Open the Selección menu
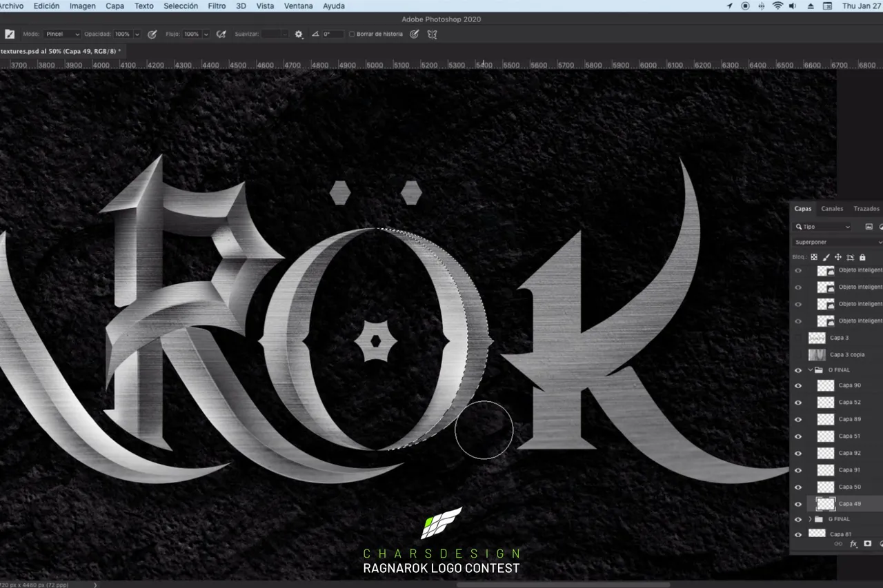This screenshot has width=883, height=588. point(181,6)
